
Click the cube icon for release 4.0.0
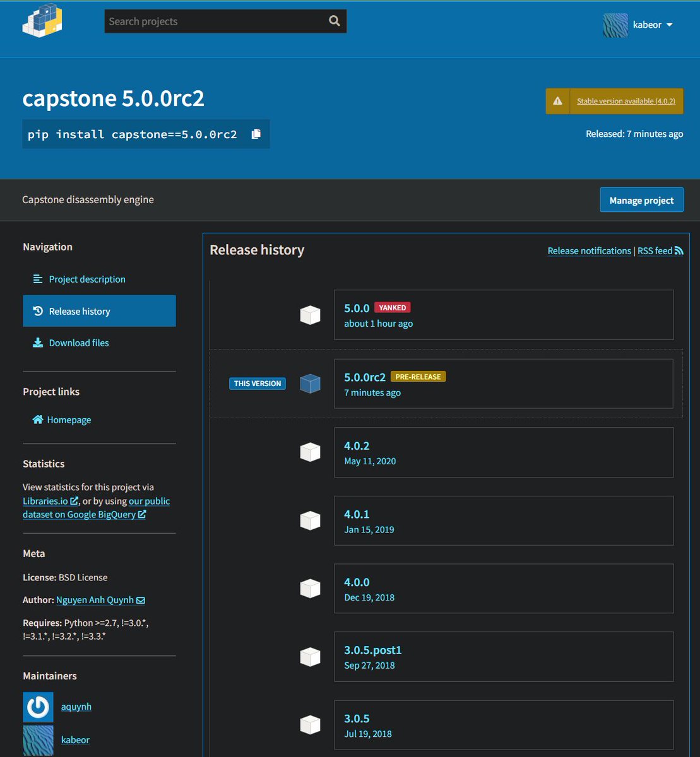coord(310,589)
